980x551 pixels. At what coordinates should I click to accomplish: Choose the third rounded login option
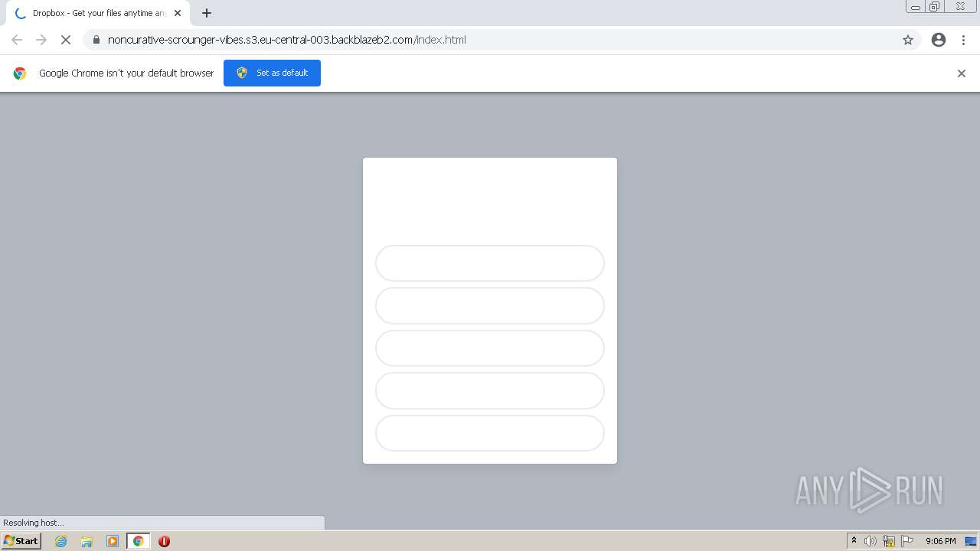490,348
